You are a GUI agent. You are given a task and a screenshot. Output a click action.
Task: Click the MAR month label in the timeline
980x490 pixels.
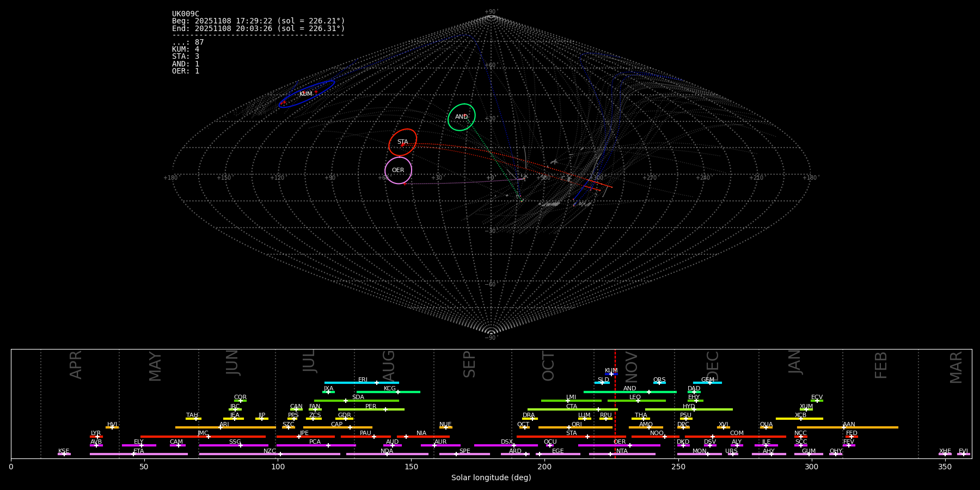click(956, 367)
